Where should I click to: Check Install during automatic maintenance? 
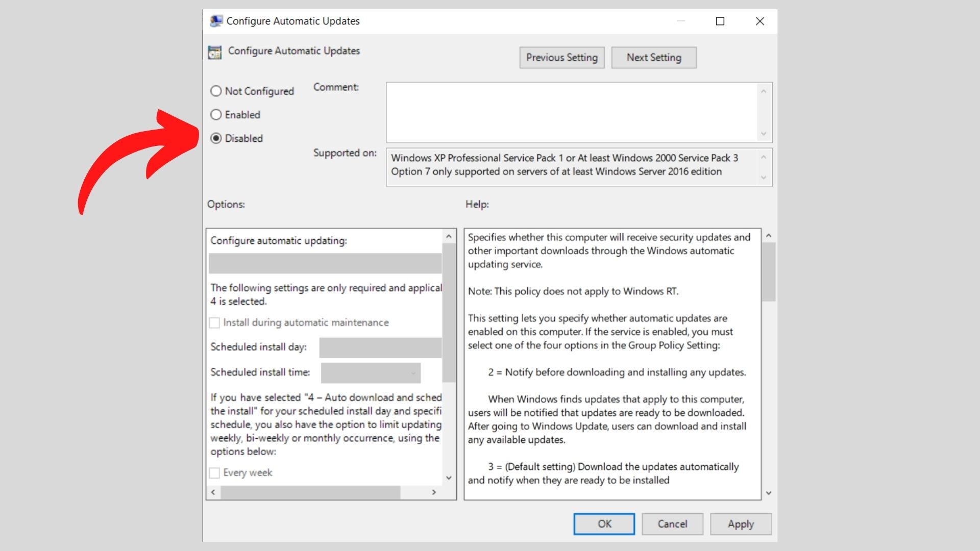click(215, 322)
